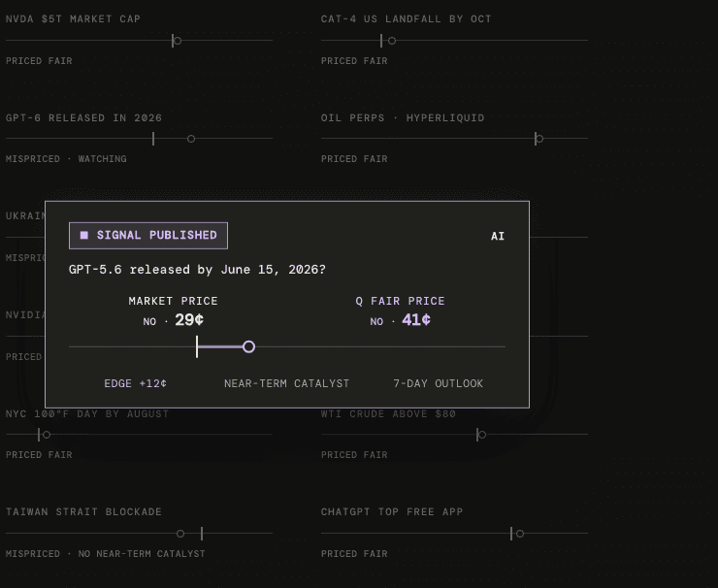Open NVDA $5T MARKET CAP market
Image resolution: width=718 pixels, height=588 pixels.
pos(73,18)
